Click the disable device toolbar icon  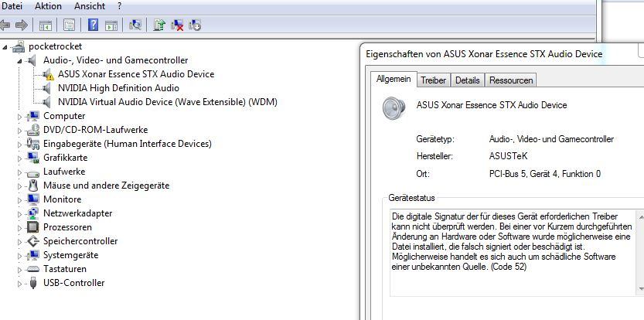pos(195,26)
